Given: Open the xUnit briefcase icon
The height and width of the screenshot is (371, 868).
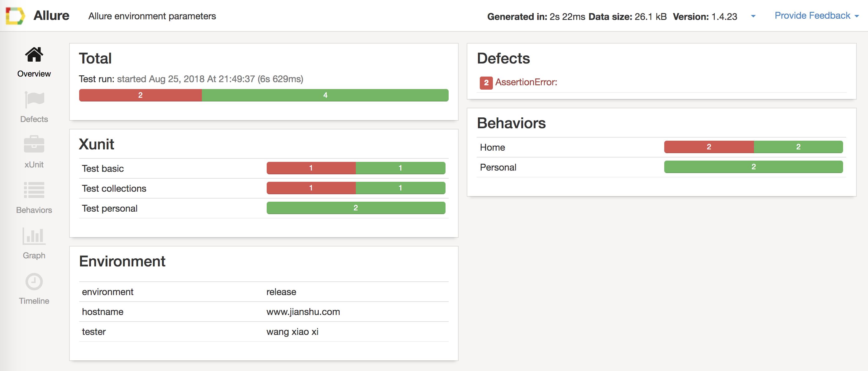Looking at the screenshot, I should 34,145.
